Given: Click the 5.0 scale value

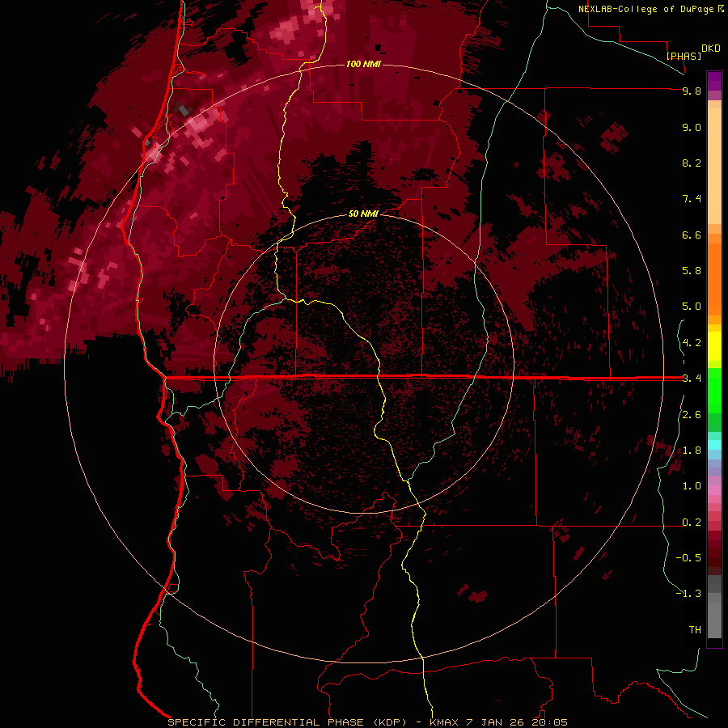Looking at the screenshot, I should (692, 307).
